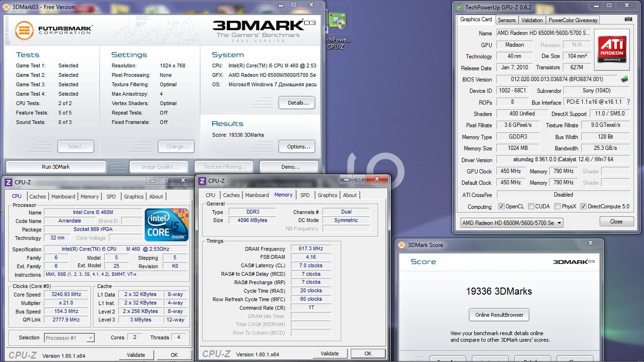Click OK in the left CPU-Z window

174,355
